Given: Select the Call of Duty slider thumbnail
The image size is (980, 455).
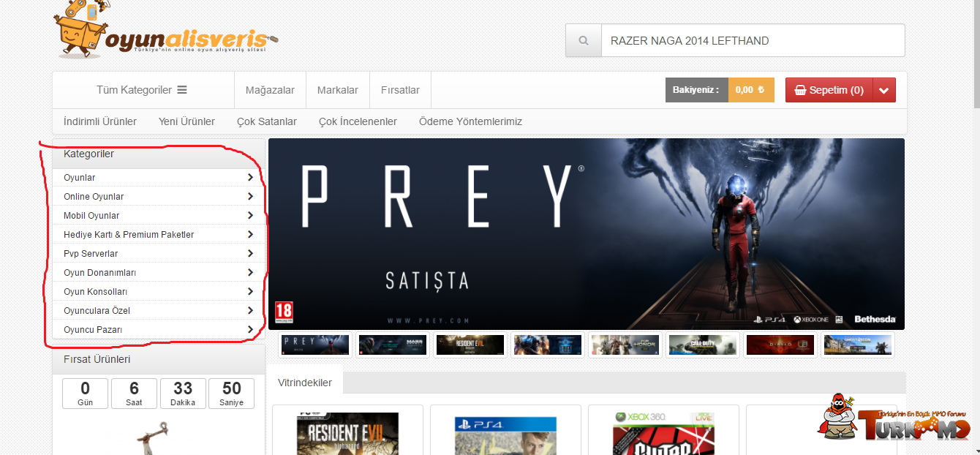Looking at the screenshot, I should pos(703,345).
